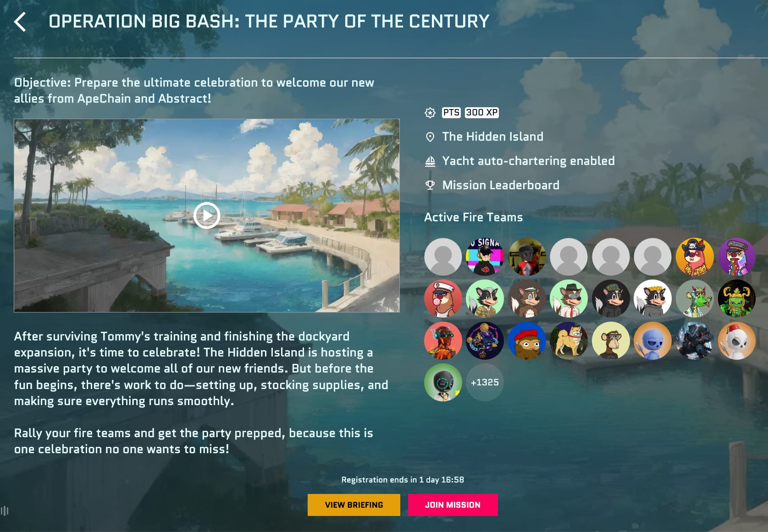Select the pirate hat pig avatar

point(695,257)
